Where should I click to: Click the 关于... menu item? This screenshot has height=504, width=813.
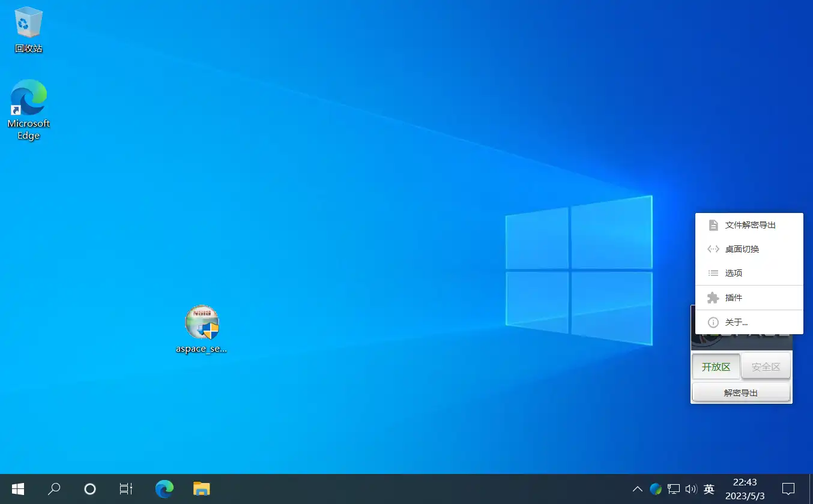coord(736,322)
